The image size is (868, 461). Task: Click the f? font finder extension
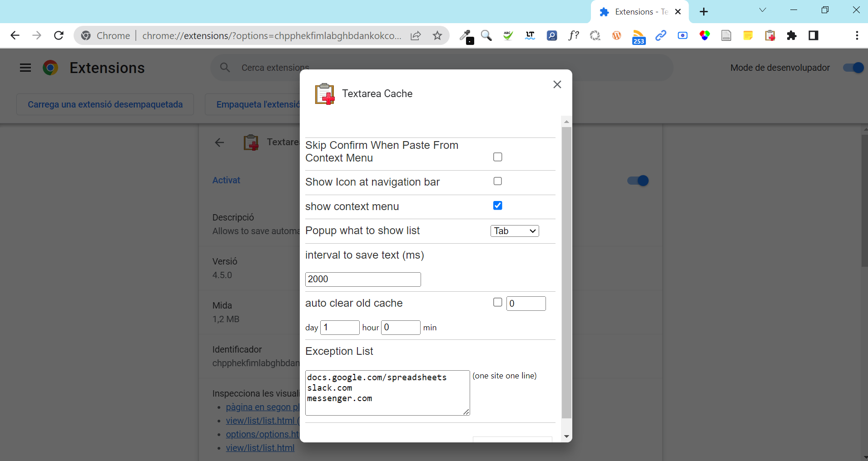pos(573,35)
